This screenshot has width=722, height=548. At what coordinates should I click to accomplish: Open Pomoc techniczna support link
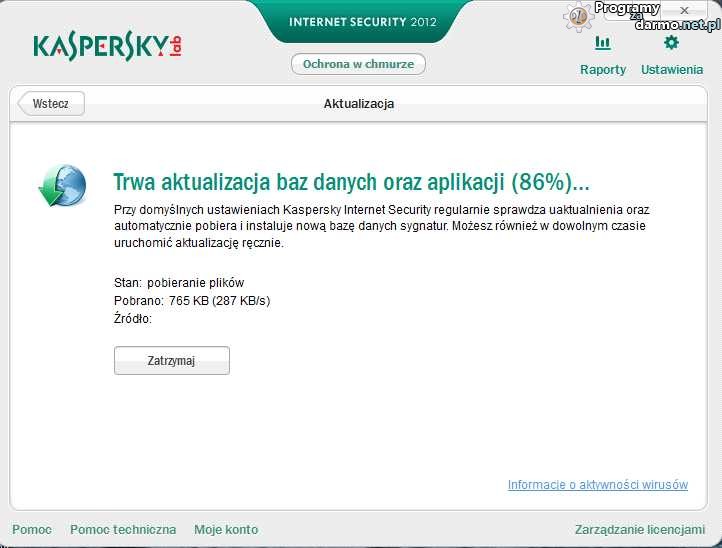pyautogui.click(x=123, y=530)
